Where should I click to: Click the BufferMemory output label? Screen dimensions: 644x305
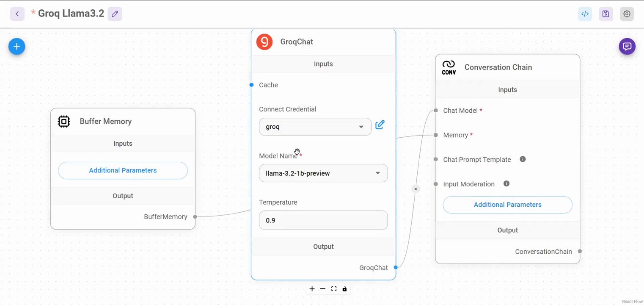click(x=165, y=217)
